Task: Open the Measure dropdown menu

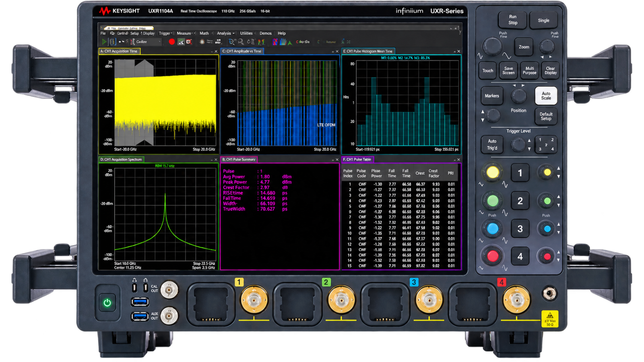Action: 186,33
